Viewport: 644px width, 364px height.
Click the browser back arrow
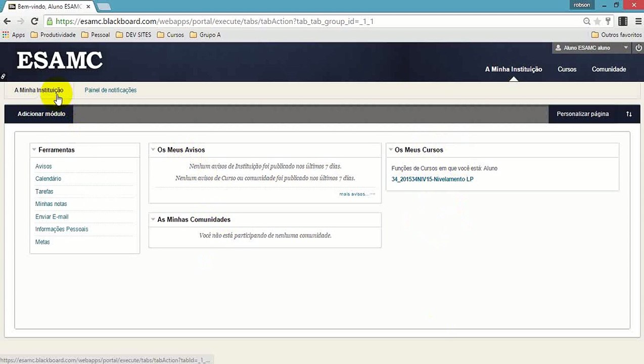pos(7,21)
